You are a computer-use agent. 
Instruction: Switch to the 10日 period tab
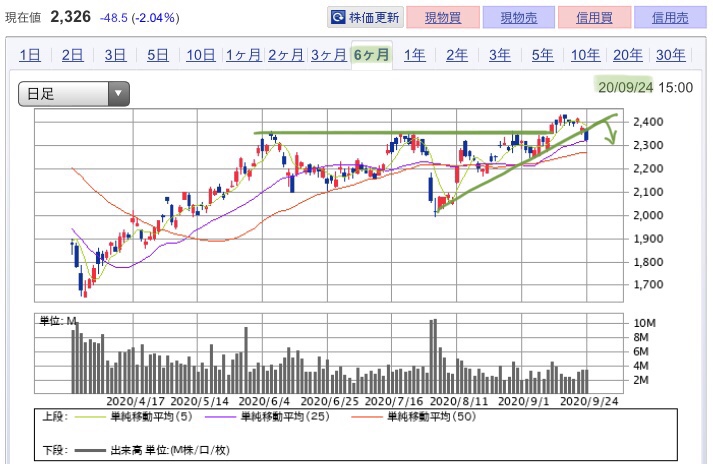[x=200, y=55]
